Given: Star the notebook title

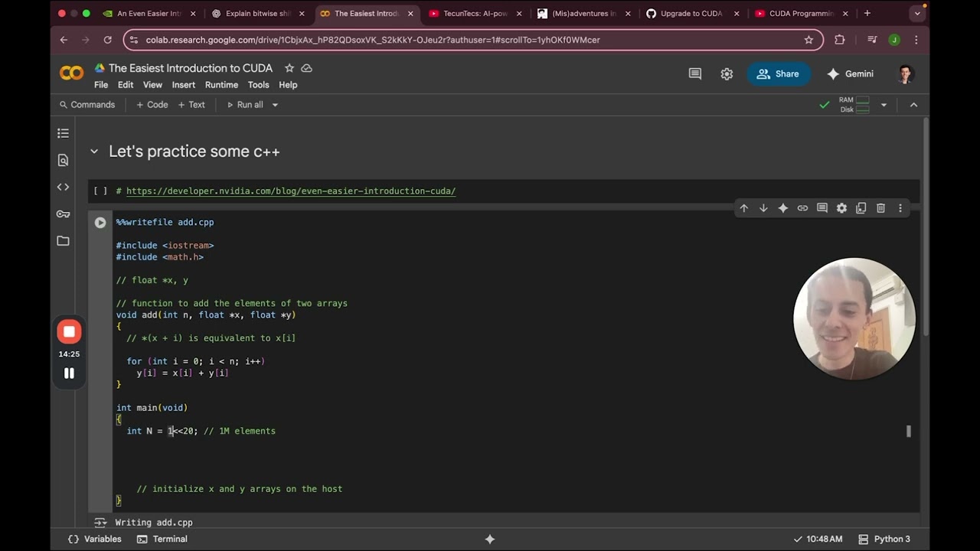Looking at the screenshot, I should [289, 68].
